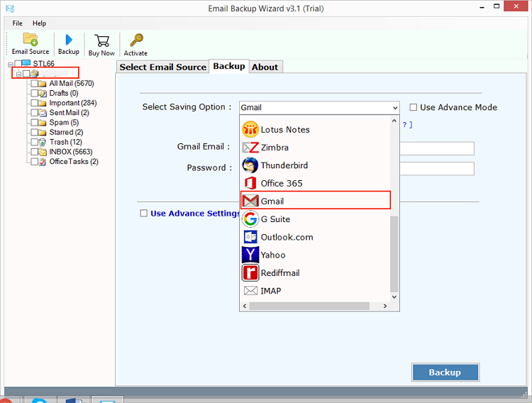This screenshot has height=403, width=532.
Task: Click the vertical scrollbar thumb in list
Action: (x=394, y=254)
